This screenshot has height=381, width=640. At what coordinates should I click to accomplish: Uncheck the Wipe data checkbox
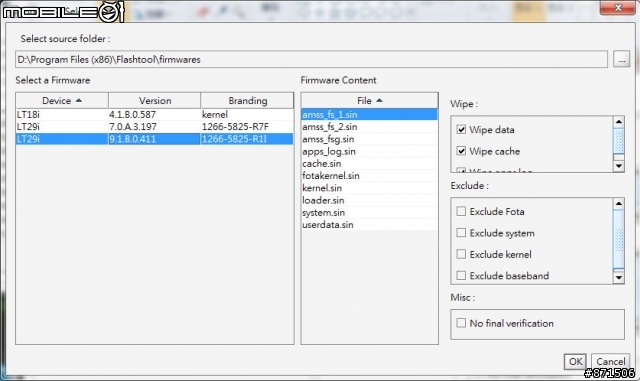(x=461, y=129)
